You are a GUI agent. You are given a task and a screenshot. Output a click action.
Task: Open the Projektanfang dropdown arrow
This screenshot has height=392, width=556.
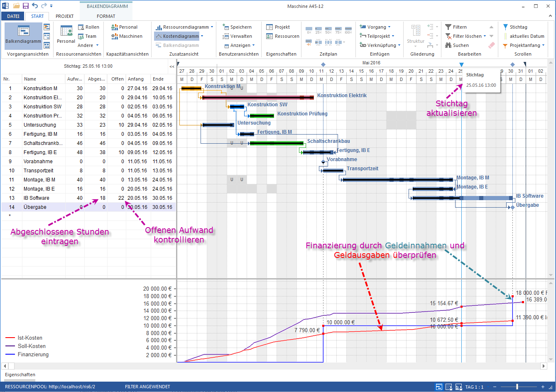tap(544, 45)
